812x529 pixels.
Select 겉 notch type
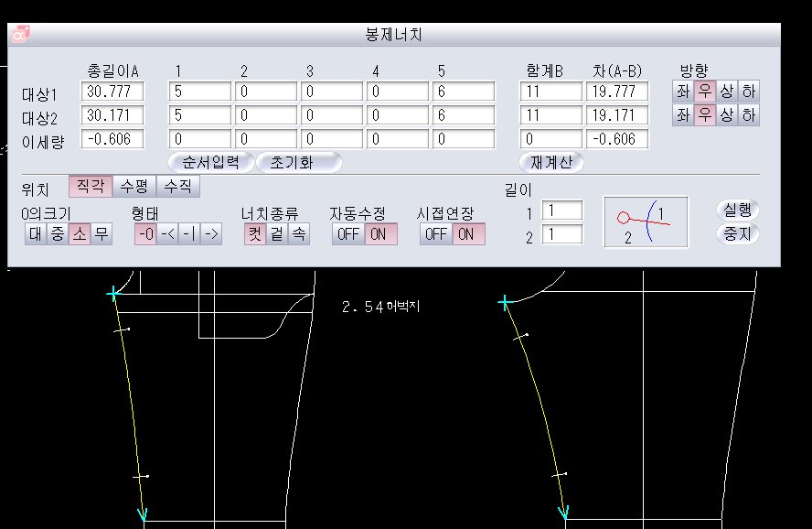pyautogui.click(x=277, y=233)
